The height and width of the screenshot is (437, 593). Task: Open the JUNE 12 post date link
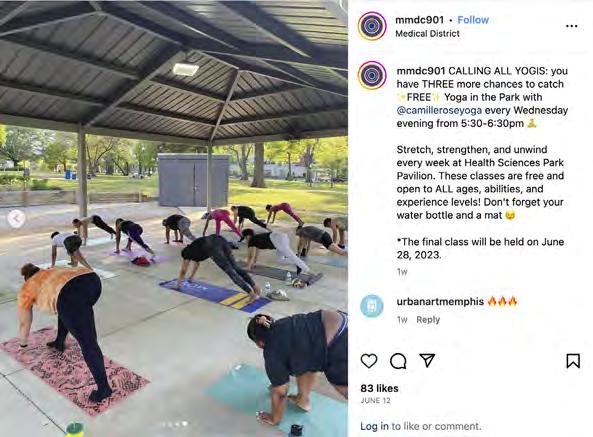pyautogui.click(x=375, y=400)
